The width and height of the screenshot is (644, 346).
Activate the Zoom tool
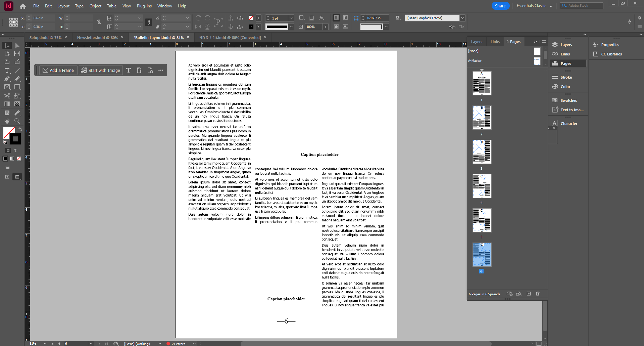click(17, 121)
